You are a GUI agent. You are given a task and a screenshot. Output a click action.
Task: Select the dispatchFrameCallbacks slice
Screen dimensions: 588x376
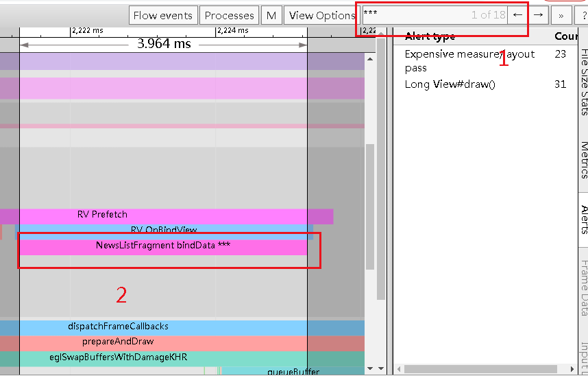point(182,328)
